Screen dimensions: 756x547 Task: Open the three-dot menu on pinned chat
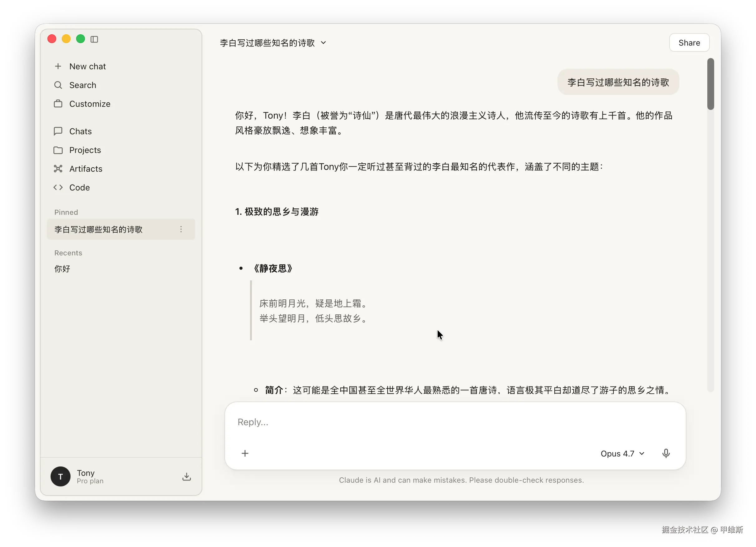[181, 229]
